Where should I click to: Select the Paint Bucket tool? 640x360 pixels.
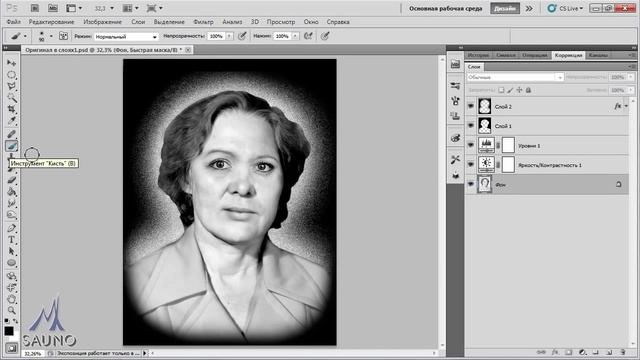(11, 192)
